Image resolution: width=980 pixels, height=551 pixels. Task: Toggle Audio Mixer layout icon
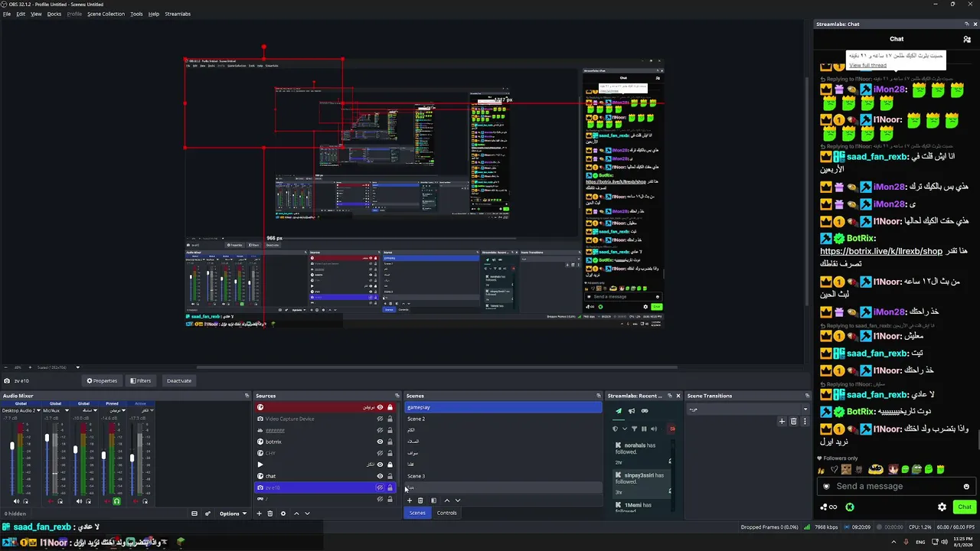tap(194, 514)
